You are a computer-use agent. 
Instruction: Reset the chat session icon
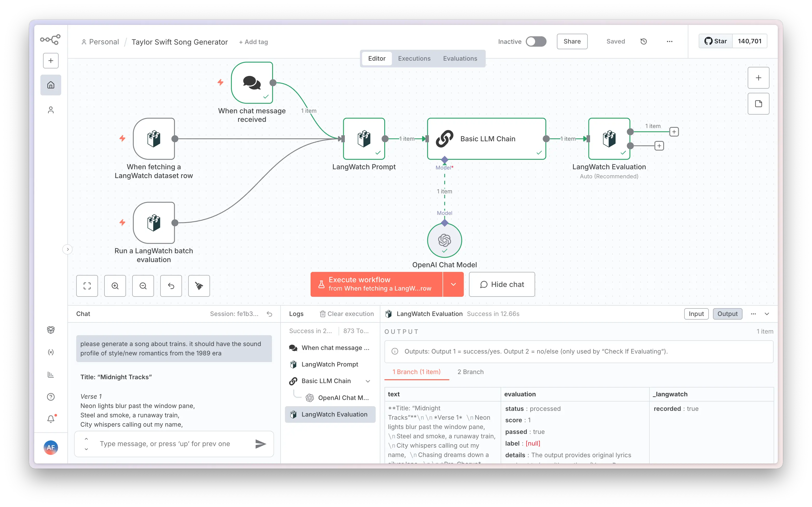pyautogui.click(x=269, y=314)
